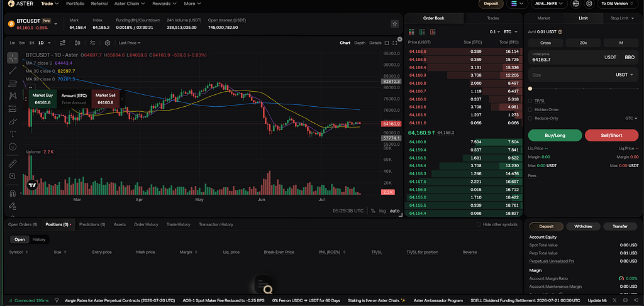Add funds via Avbl plus icon
Viewport: 644px width, 306px height.
coord(560,31)
